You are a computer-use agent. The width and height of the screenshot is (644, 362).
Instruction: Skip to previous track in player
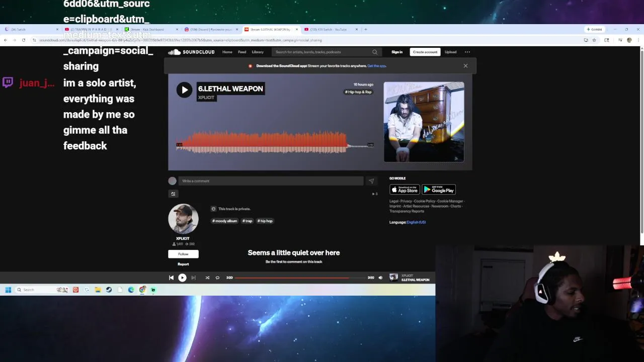tap(171, 278)
